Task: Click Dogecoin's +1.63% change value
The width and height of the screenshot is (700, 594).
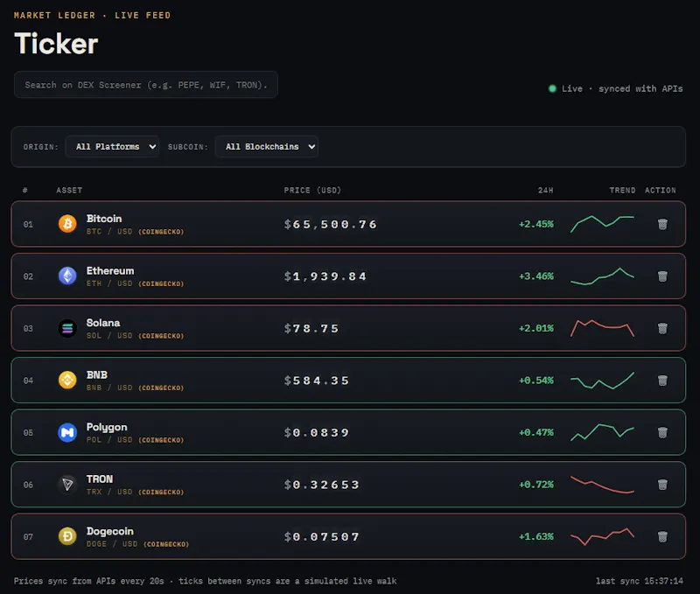Action: click(x=536, y=536)
